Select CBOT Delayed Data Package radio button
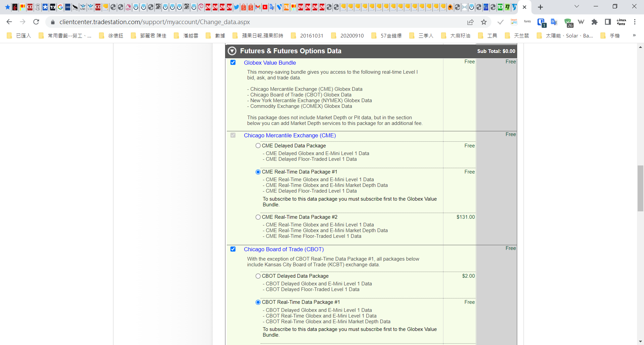This screenshot has height=345, width=644. point(258,276)
